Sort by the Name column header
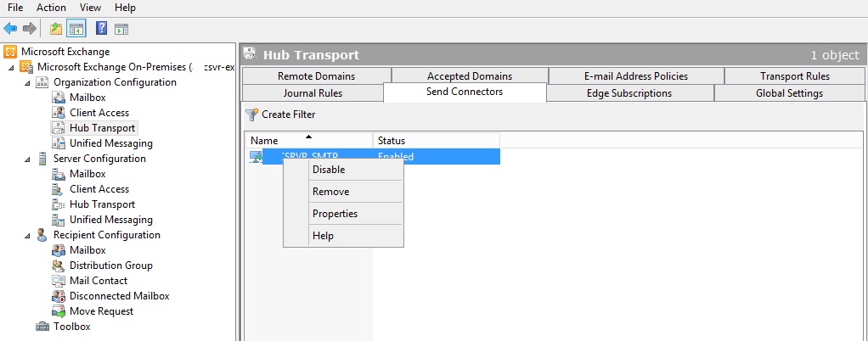This screenshot has height=341, width=868. point(309,140)
